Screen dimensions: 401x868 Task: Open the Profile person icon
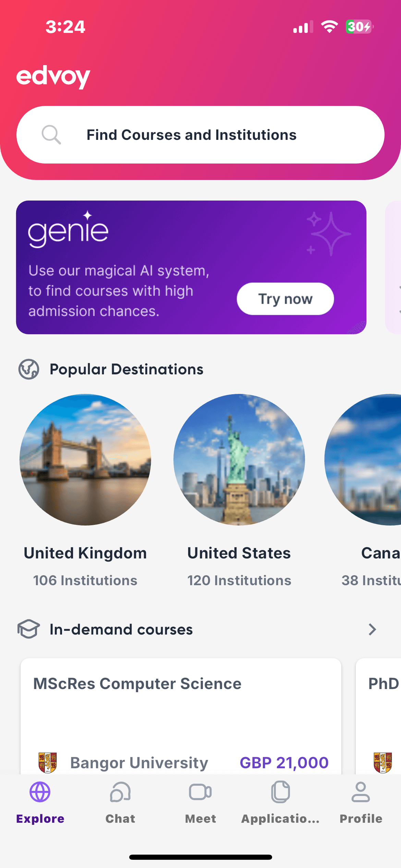[x=361, y=792]
